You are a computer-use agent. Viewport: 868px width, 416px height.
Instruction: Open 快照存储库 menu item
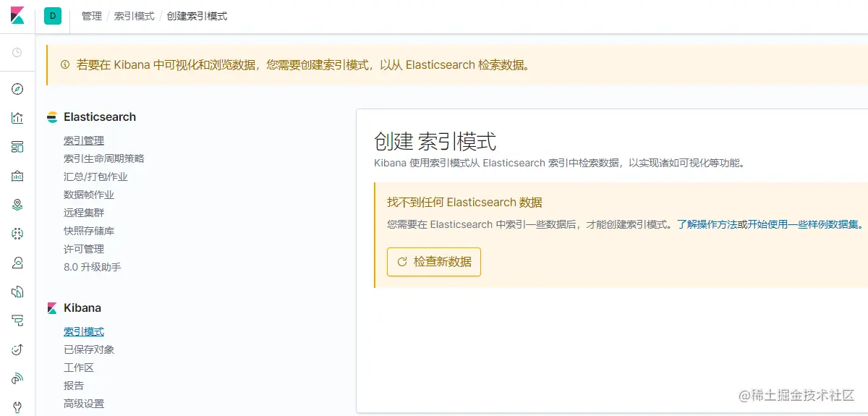pyautogui.click(x=89, y=231)
